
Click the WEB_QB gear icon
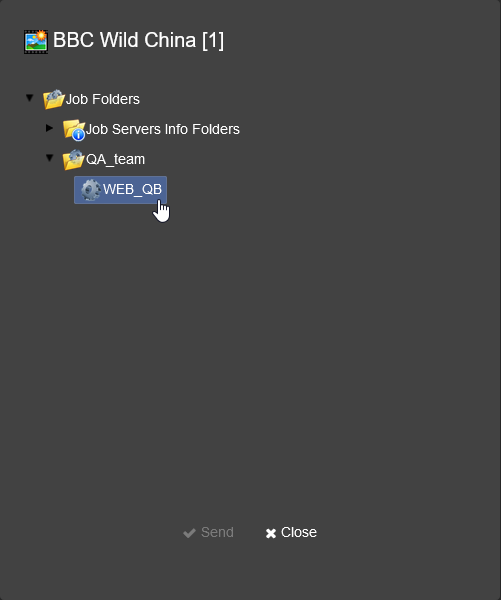tap(91, 190)
